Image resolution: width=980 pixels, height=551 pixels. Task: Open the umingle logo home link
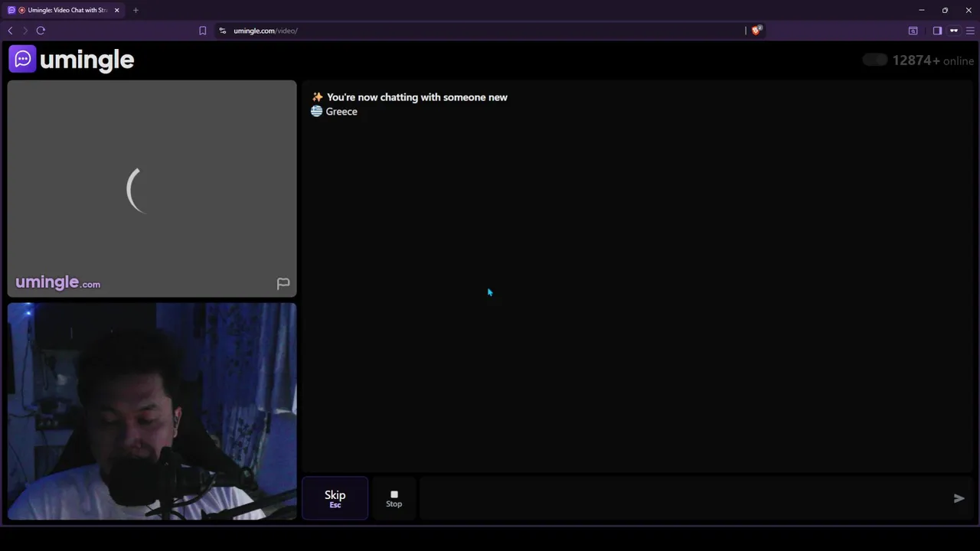[71, 59]
